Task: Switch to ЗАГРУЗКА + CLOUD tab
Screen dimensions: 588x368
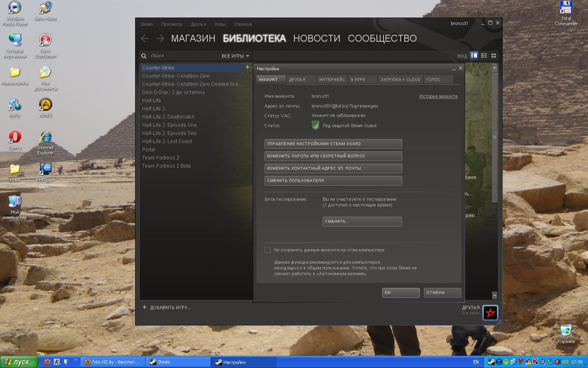Action: pyautogui.click(x=401, y=79)
